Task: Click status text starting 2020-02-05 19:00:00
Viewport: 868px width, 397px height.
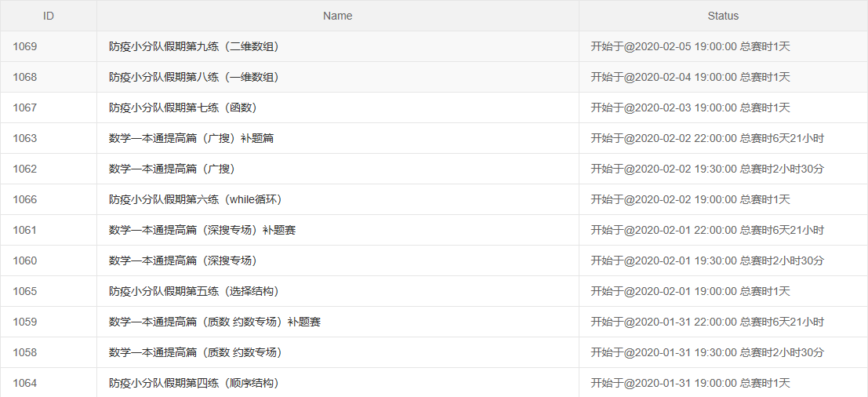Action: tap(690, 46)
